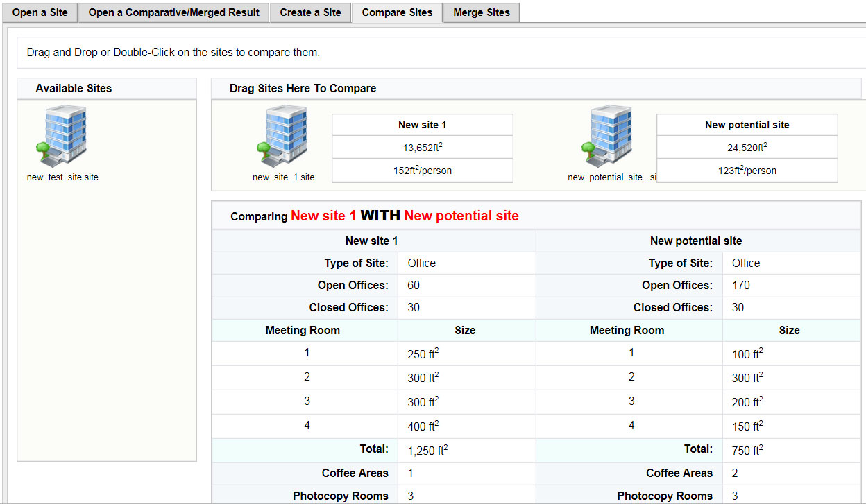
Task: Select the 100 ft² meeting room size
Action: tap(747, 354)
